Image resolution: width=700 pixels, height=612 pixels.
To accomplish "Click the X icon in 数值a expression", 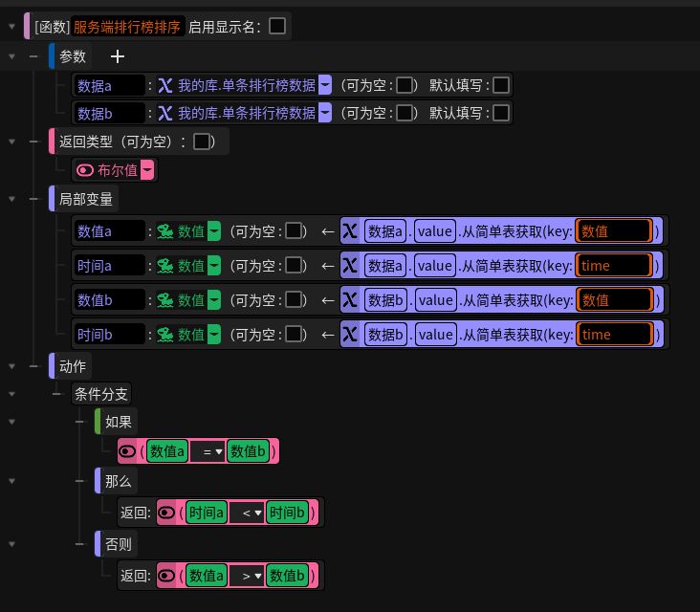I will tap(350, 231).
